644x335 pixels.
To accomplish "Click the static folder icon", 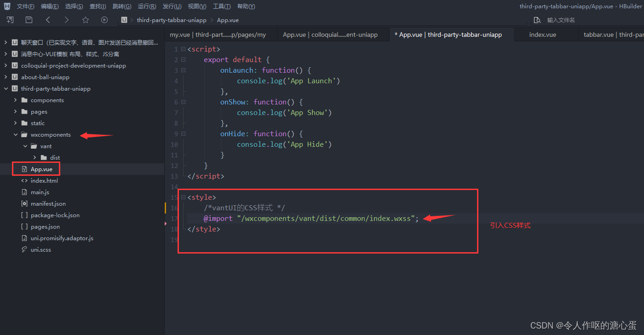I will [x=24, y=123].
